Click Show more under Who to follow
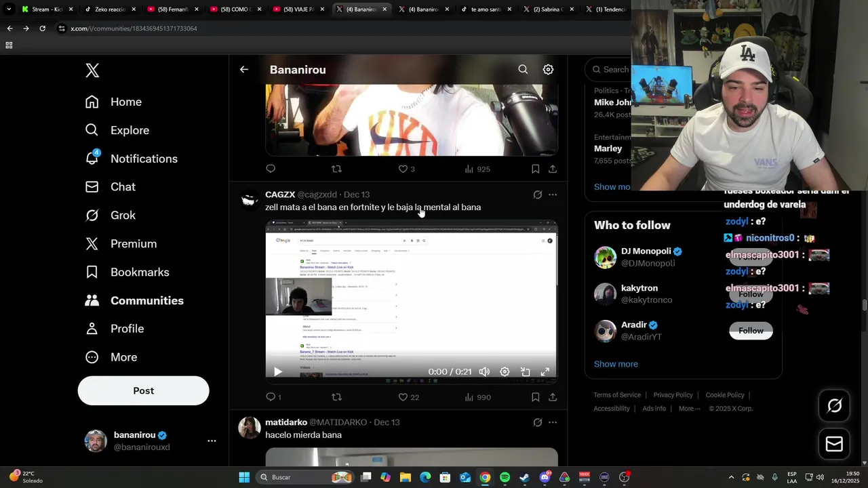868x488 pixels. tap(616, 364)
